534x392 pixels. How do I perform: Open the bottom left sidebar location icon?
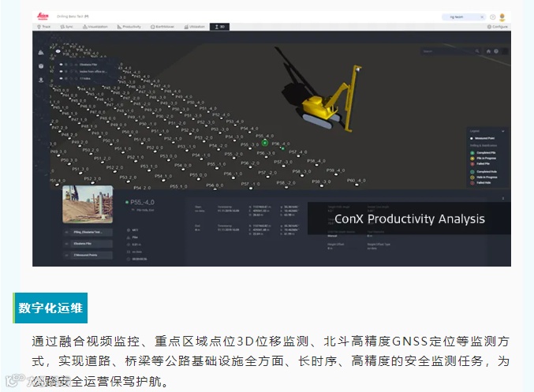pyautogui.click(x=41, y=80)
